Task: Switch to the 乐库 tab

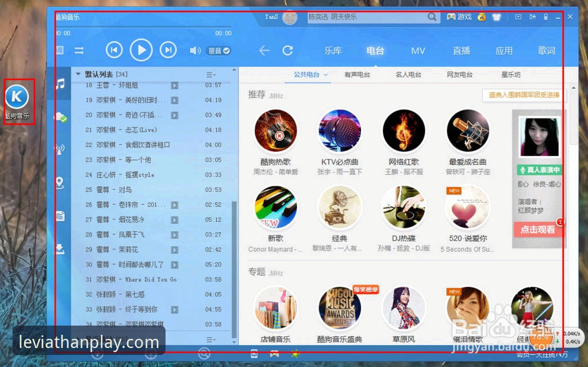Action: 333,51
